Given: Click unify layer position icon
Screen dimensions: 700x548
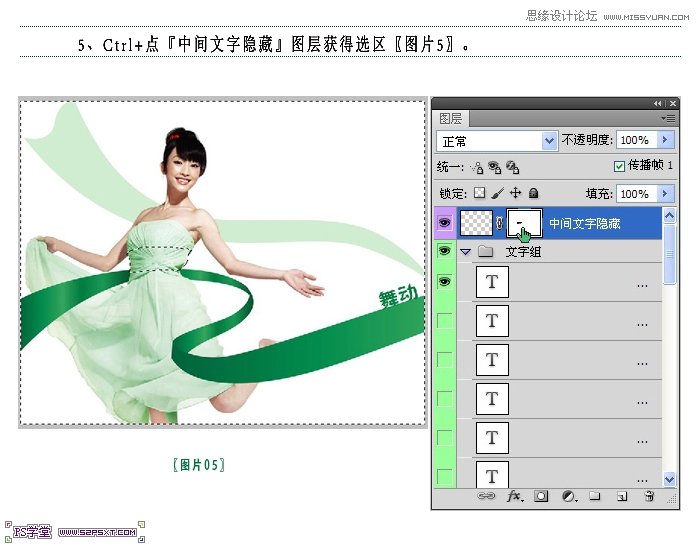Looking at the screenshot, I should (477, 167).
